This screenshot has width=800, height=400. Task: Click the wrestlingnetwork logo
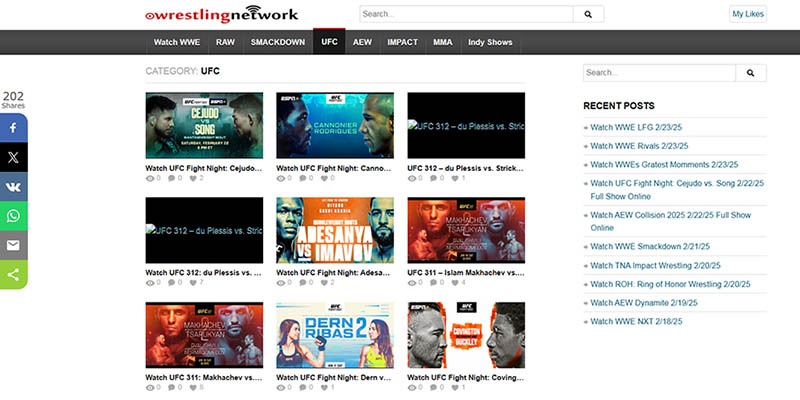click(221, 14)
